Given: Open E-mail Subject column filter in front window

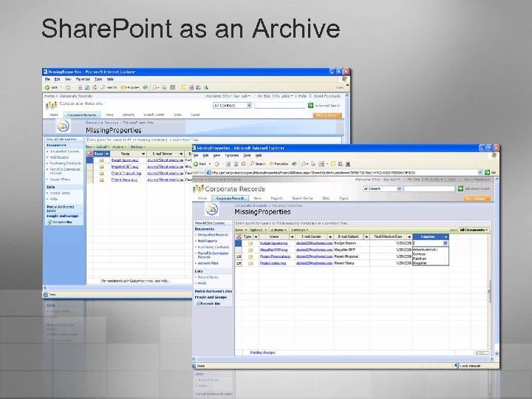Looking at the screenshot, I should (366, 237).
